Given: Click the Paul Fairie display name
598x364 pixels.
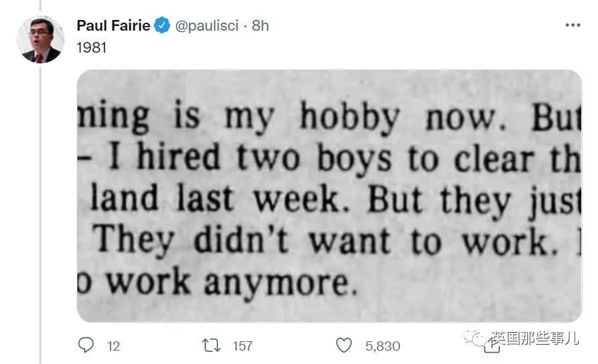Looking at the screenshot, I should tap(113, 26).
